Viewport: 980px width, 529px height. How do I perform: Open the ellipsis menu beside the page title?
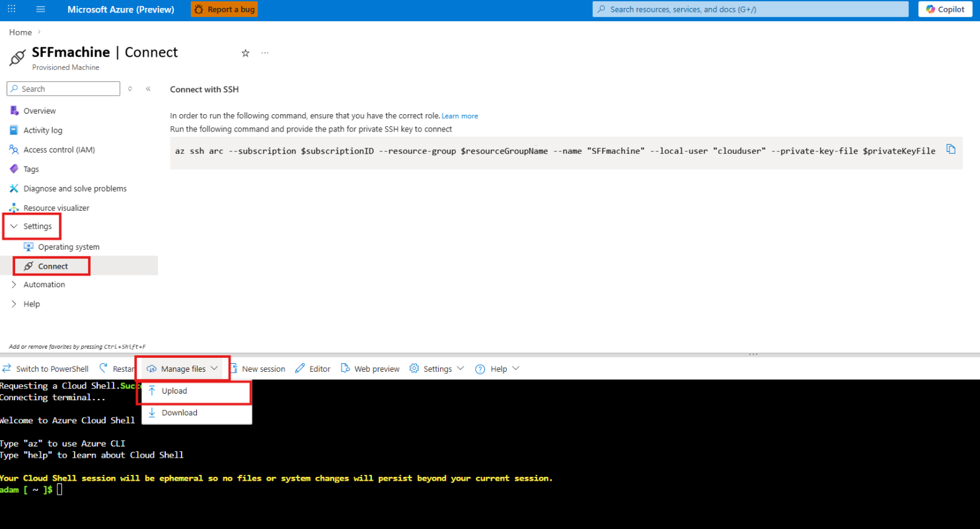click(265, 53)
